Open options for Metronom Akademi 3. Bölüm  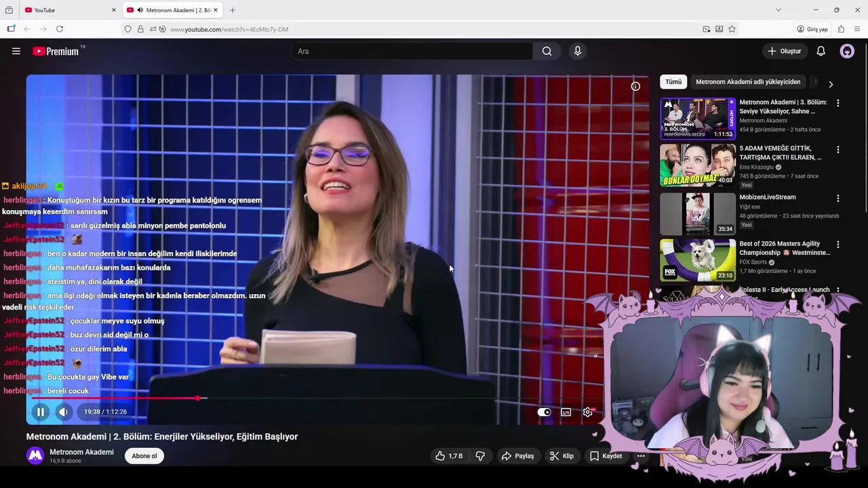click(838, 103)
